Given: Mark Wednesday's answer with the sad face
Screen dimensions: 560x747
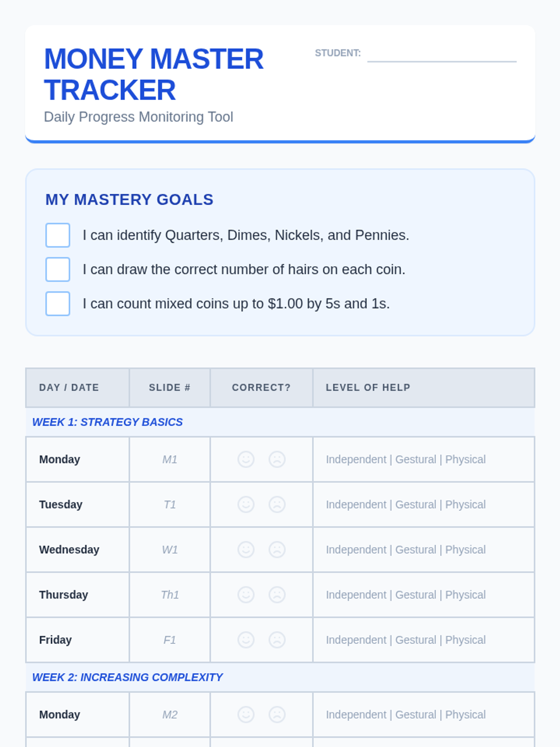Looking at the screenshot, I should 277,550.
